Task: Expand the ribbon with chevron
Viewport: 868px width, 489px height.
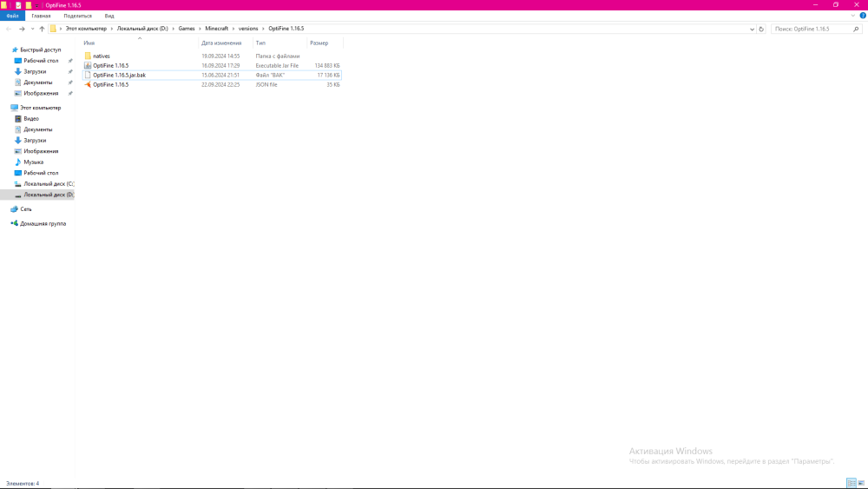Action: pos(853,16)
